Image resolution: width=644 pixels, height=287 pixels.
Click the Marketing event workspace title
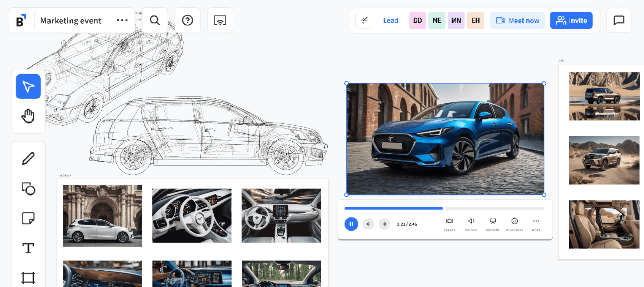[71, 20]
